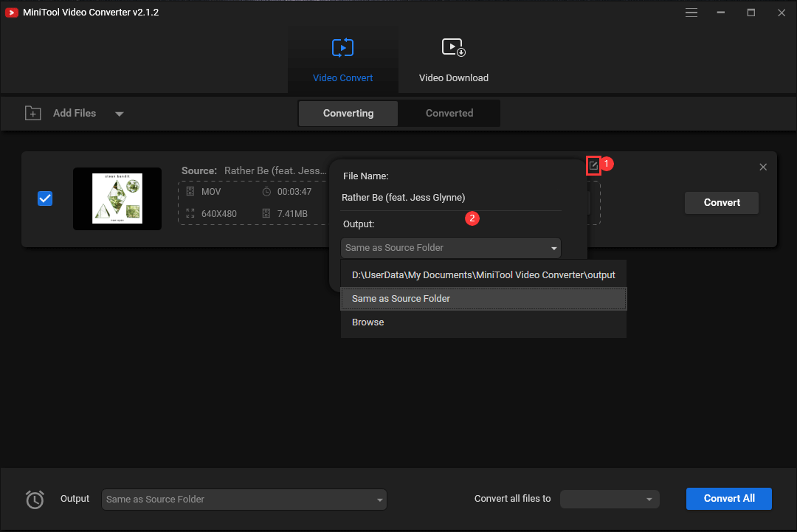Minimize the MiniTool Video Converter window
The width and height of the screenshot is (797, 532).
pos(721,13)
